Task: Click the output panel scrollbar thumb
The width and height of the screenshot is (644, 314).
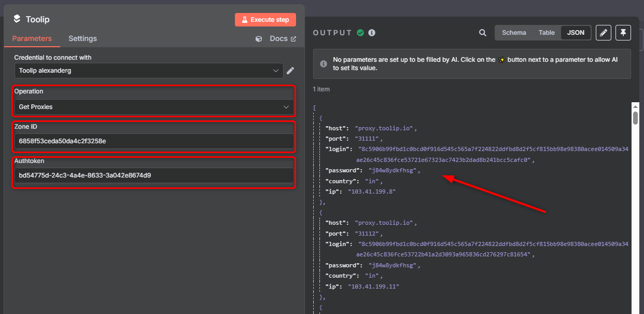Action: [x=635, y=118]
